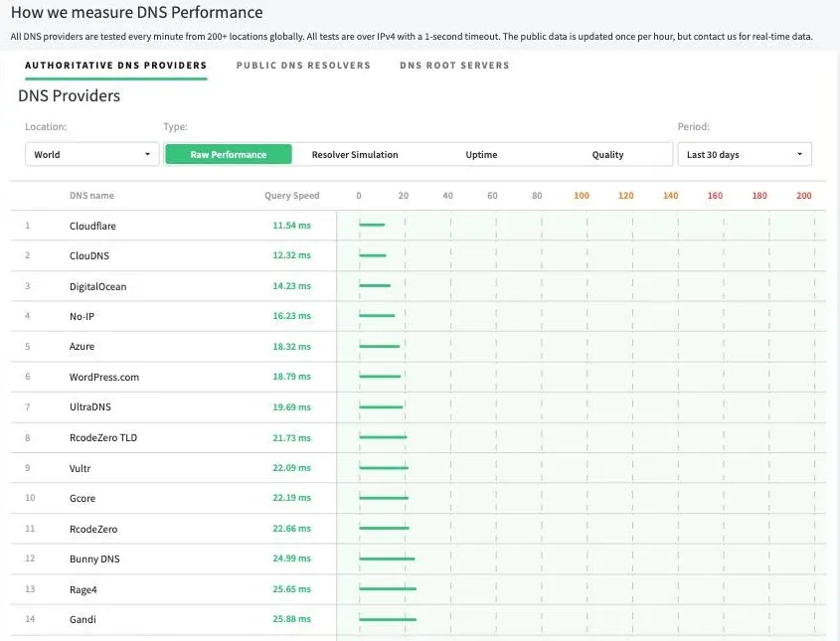
Task: Click the Azure speed bar in chart
Action: pyautogui.click(x=380, y=347)
